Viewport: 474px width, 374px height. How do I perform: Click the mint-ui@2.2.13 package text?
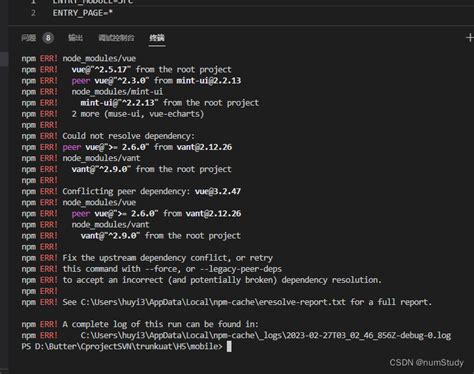pos(209,81)
